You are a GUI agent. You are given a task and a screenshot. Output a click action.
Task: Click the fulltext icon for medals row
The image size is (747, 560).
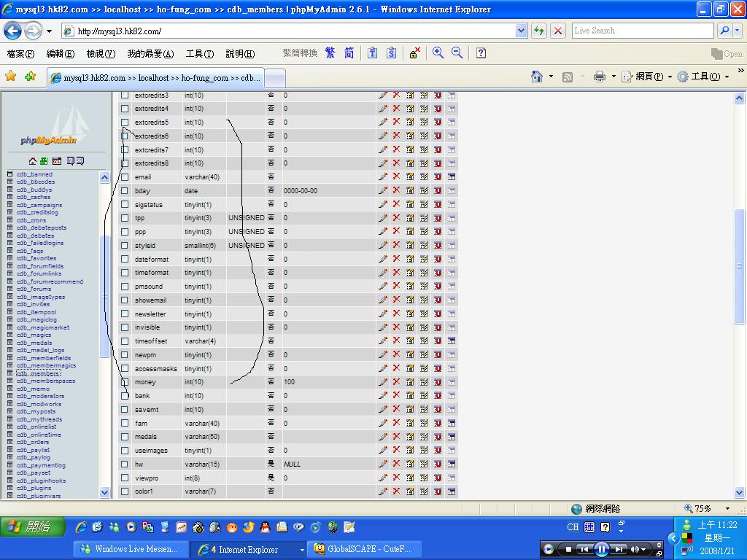(451, 437)
